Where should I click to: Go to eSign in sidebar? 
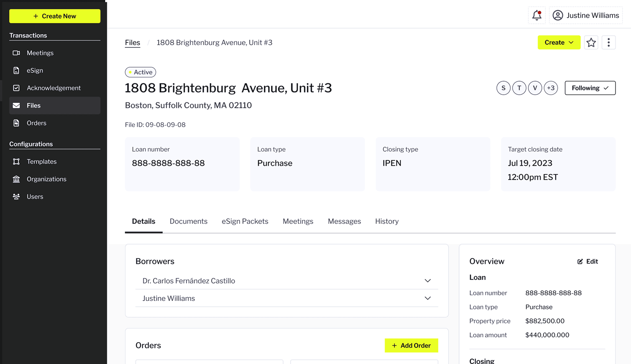point(35,70)
